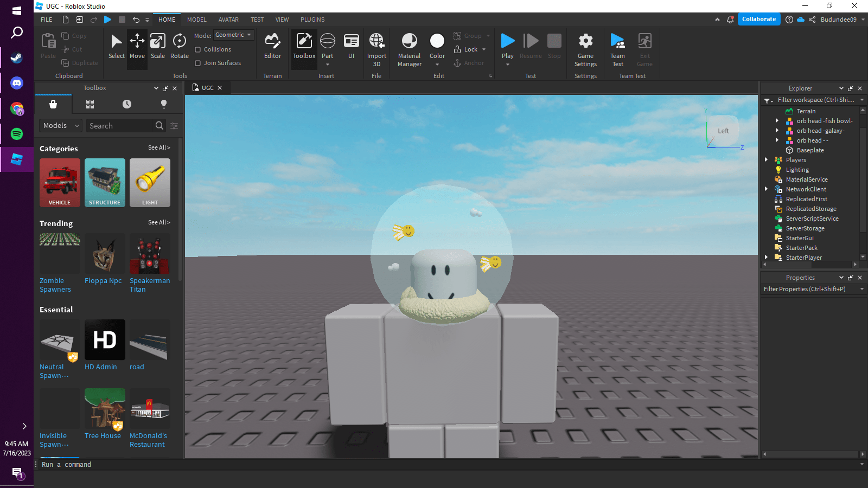The height and width of the screenshot is (488, 868).
Task: Click the Toolbox search magnifier icon
Action: pyautogui.click(x=159, y=125)
